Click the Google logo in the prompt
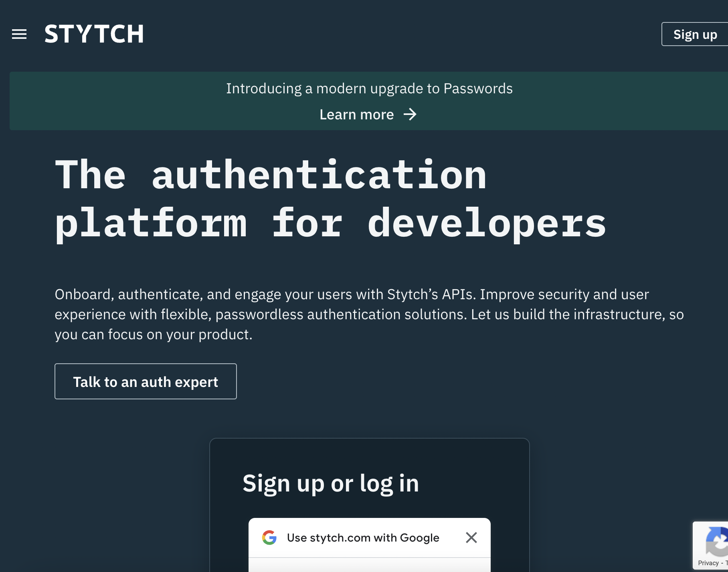 (269, 538)
